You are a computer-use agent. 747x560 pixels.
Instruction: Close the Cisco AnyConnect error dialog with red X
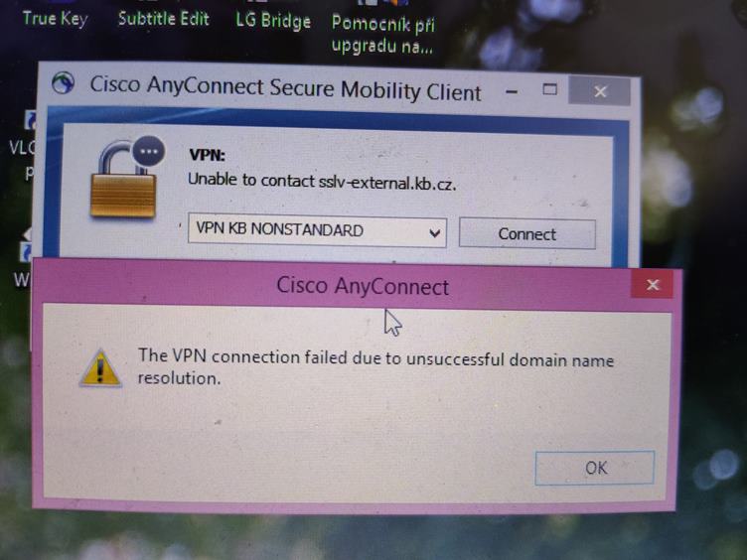653,285
